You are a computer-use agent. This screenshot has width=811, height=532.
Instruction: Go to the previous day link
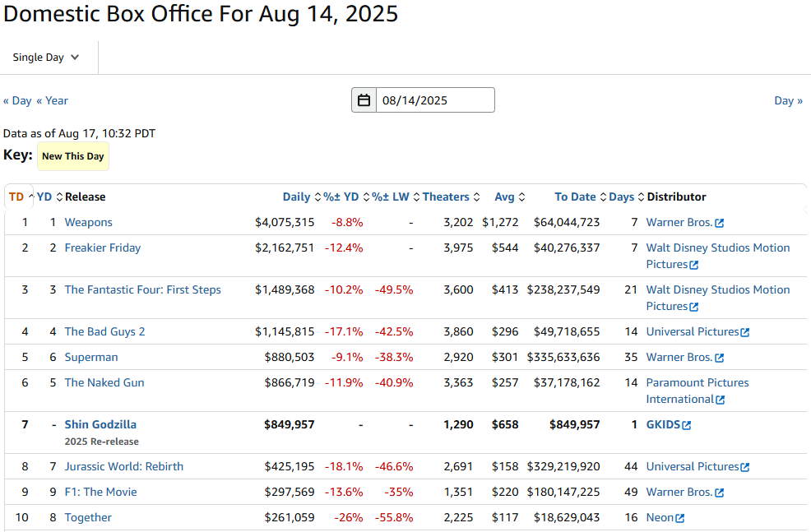coord(17,101)
